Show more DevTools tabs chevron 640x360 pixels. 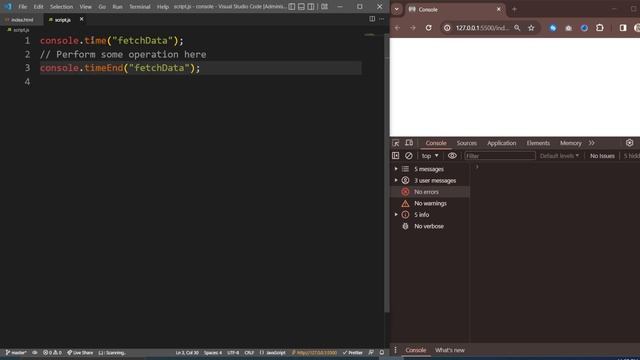tap(591, 143)
